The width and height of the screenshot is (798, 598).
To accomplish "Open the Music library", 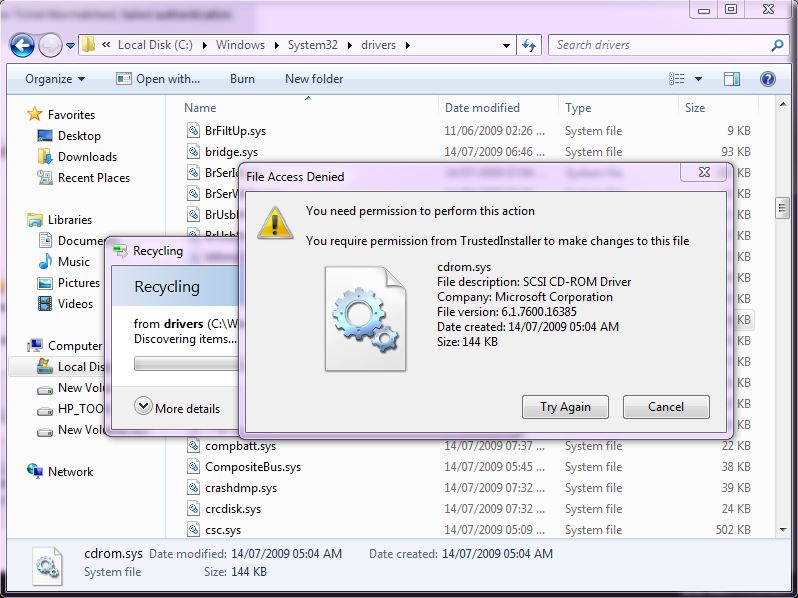I will pos(74,262).
